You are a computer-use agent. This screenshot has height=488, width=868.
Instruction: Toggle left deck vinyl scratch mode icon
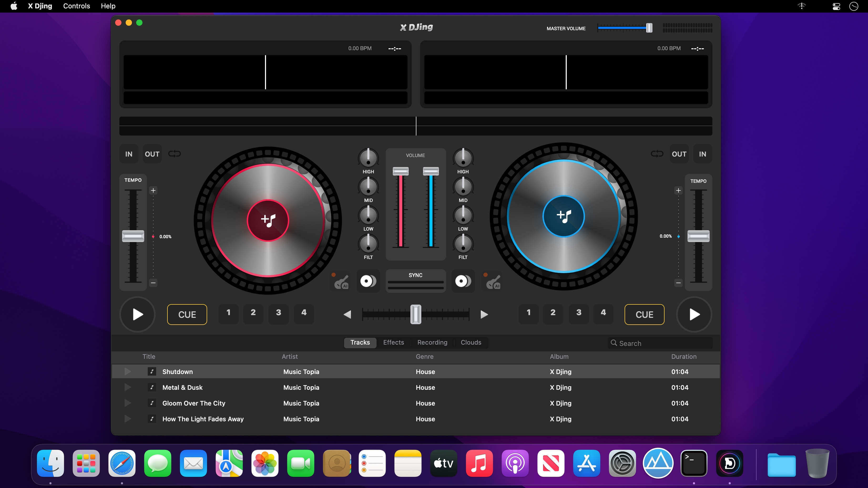click(368, 281)
